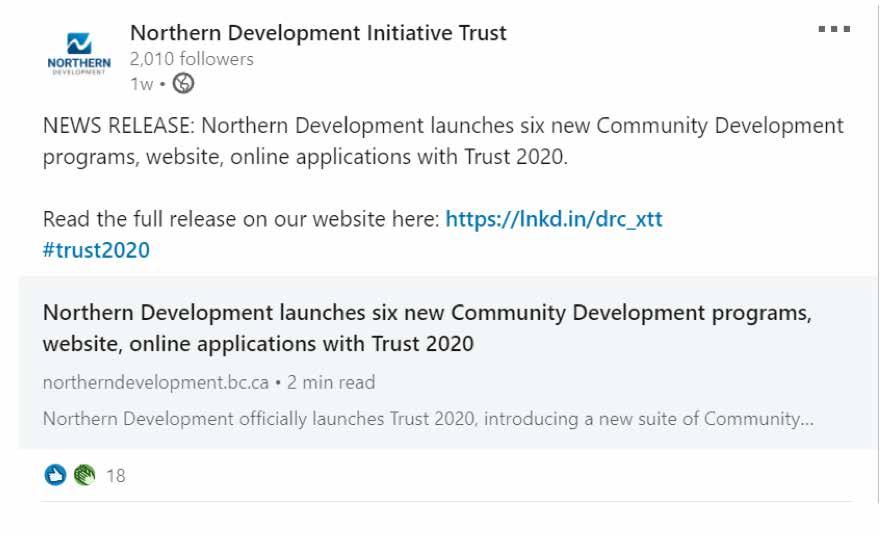Click the globe public visibility icon
This screenshot has height=535, width=881.
click(183, 84)
